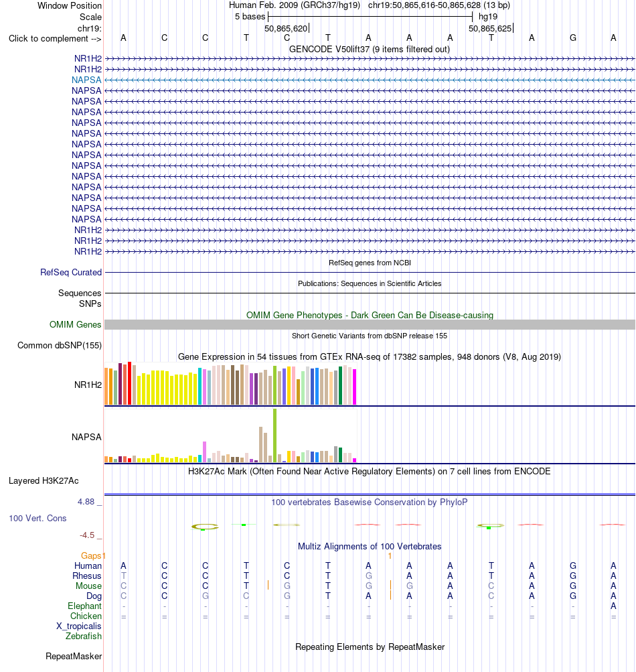Select the Zebrafish species label
Screen dimensions: 636x672
click(84, 636)
